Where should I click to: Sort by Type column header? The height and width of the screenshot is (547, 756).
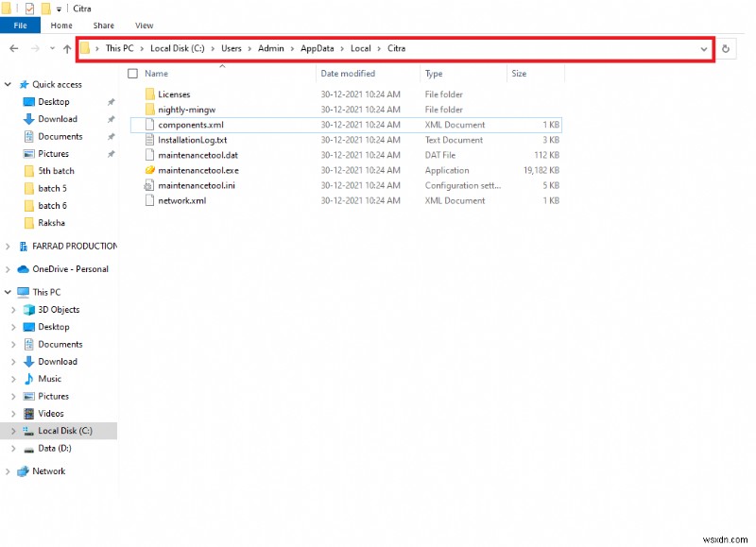pos(434,74)
